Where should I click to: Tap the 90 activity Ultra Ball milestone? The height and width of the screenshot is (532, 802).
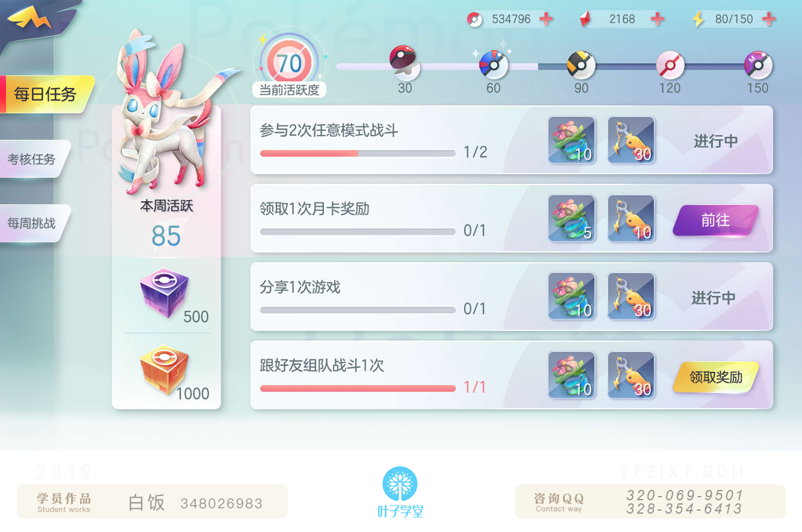pos(581,65)
